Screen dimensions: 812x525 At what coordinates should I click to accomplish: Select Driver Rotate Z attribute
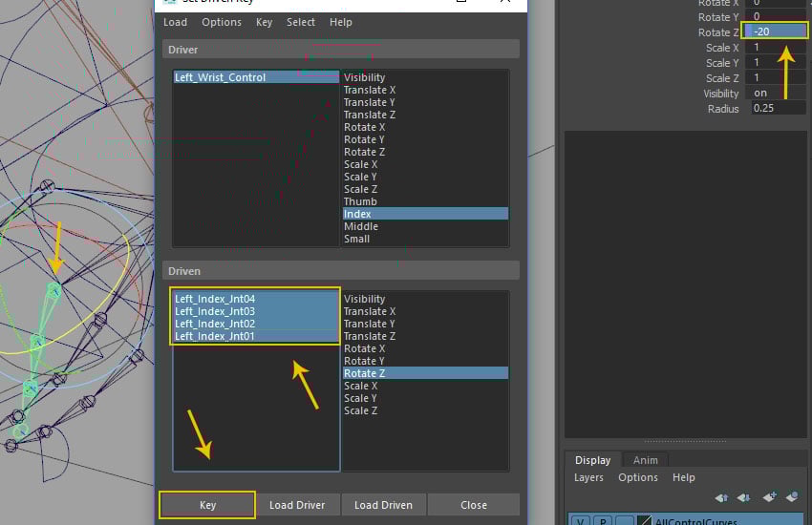click(x=425, y=152)
